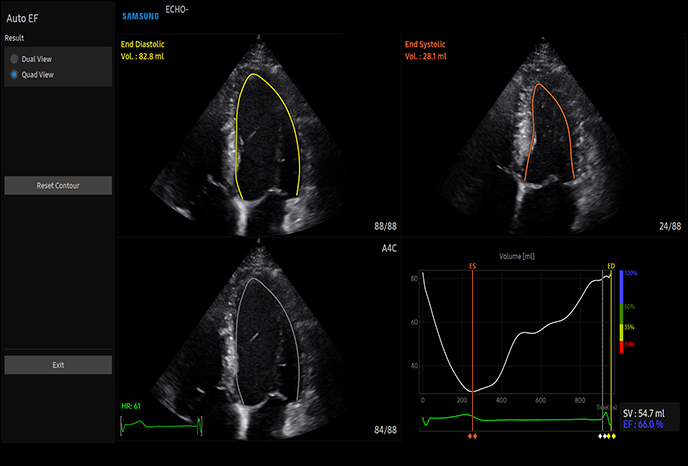This screenshot has height=466, width=688.
Task: Select the Dual View radio button
Action: point(14,60)
